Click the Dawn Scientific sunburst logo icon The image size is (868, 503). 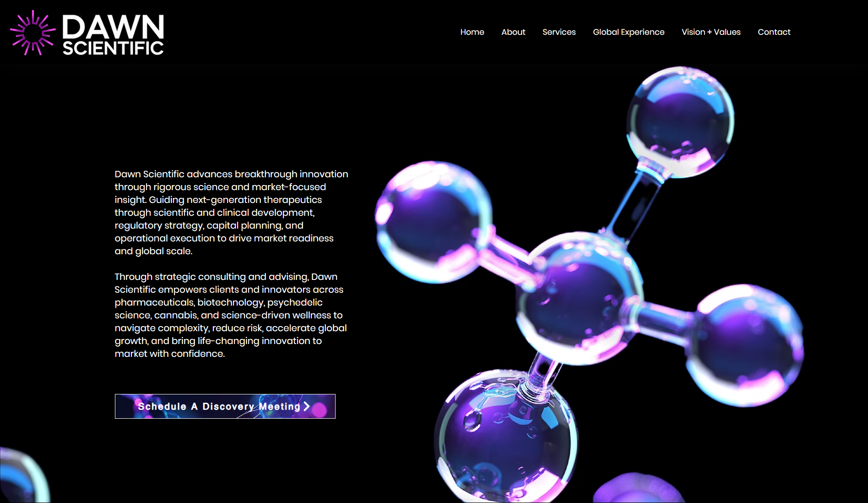point(33,33)
